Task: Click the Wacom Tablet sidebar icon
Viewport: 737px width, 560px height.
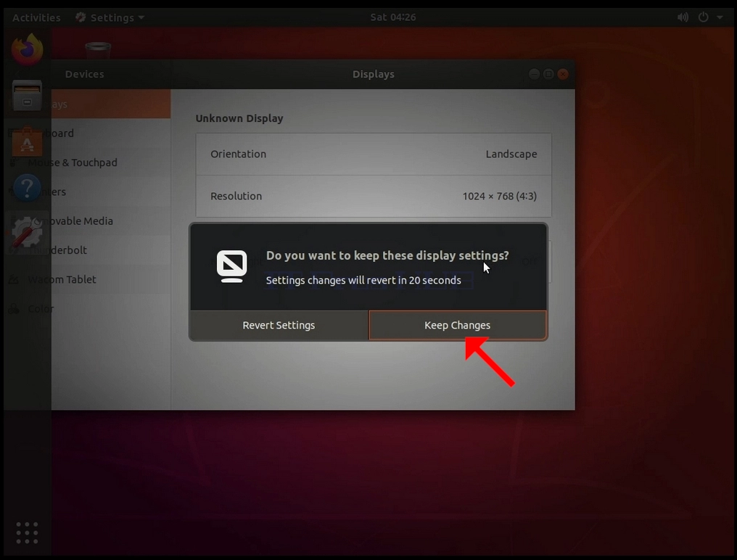Action: coord(14,280)
